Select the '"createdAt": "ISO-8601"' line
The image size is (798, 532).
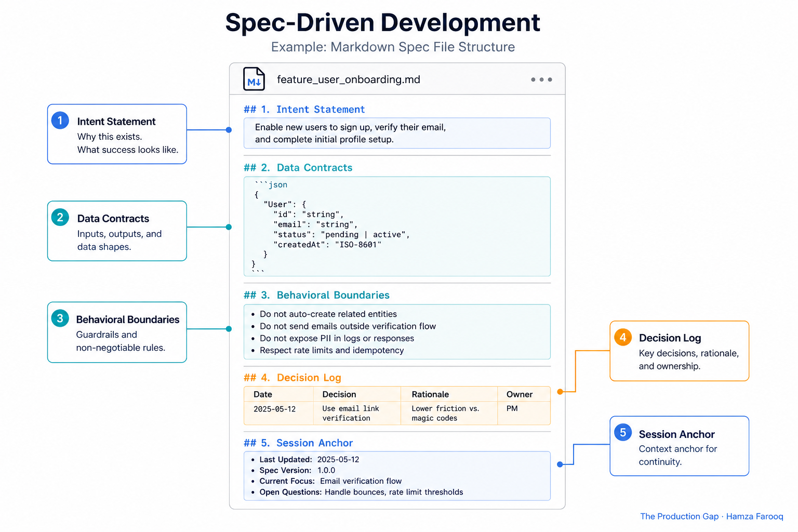(x=327, y=245)
